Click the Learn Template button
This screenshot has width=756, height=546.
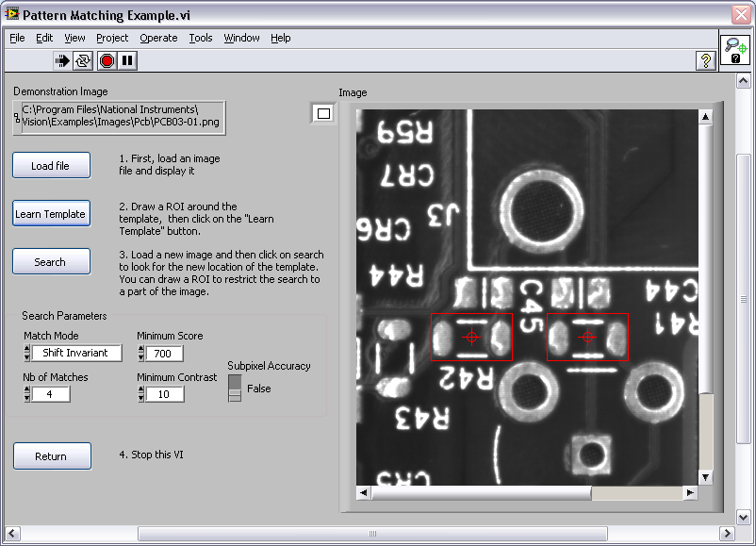51,213
